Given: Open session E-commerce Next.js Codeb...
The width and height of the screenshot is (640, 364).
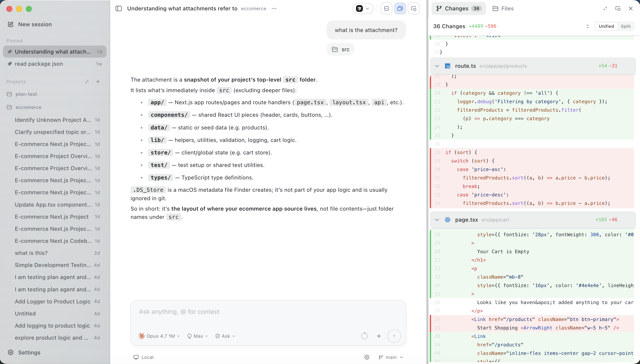Looking at the screenshot, I should (x=55, y=241).
